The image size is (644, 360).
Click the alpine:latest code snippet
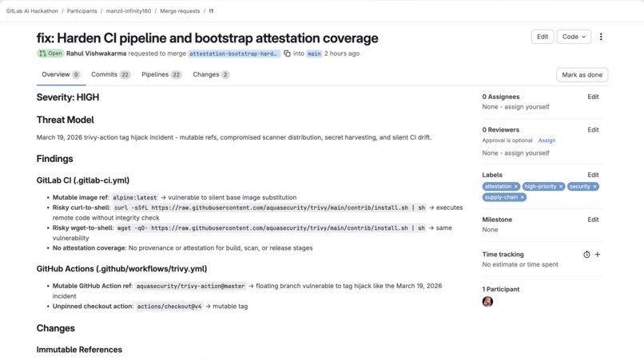135,197
